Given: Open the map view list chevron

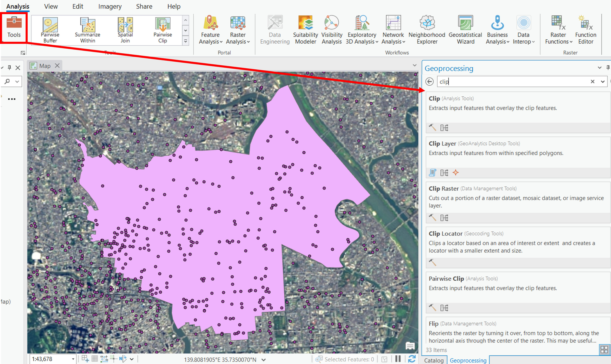Looking at the screenshot, I should pyautogui.click(x=415, y=65).
